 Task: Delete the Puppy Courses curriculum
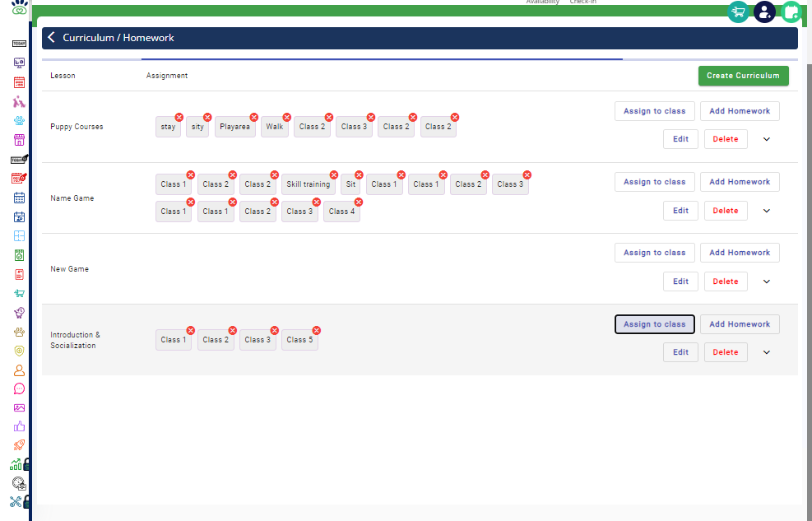coord(726,139)
